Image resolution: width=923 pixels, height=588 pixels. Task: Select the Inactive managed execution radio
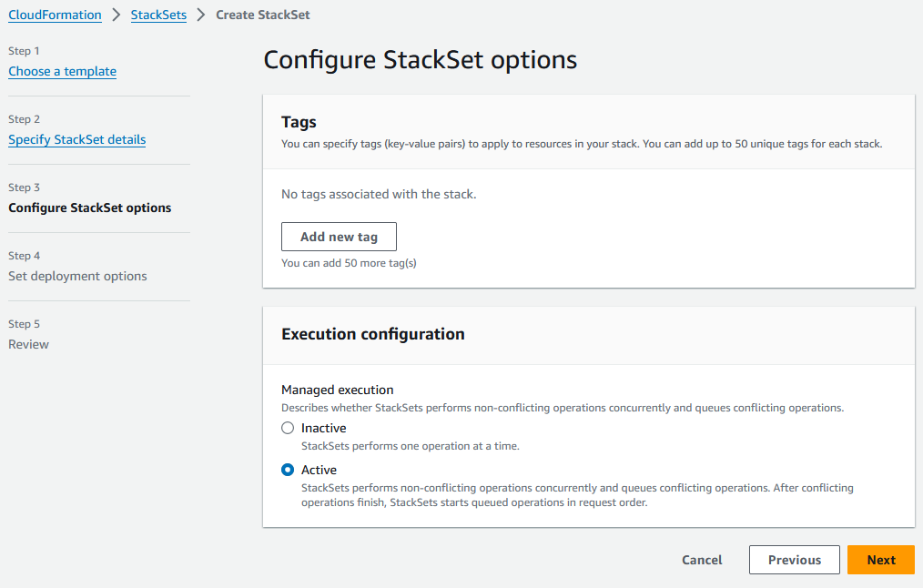tap(288, 428)
